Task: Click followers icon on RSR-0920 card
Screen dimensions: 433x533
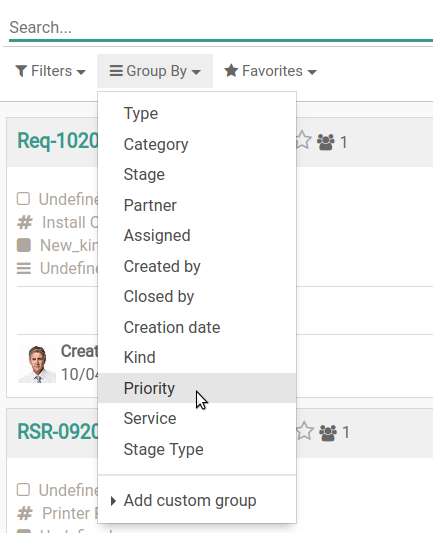Action: [328, 433]
